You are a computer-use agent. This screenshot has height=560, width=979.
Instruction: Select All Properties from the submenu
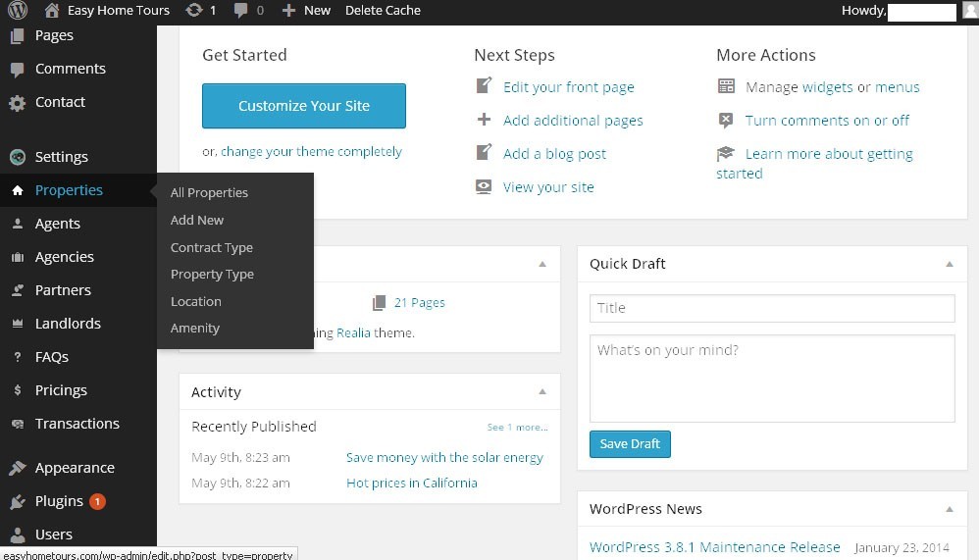tap(209, 193)
